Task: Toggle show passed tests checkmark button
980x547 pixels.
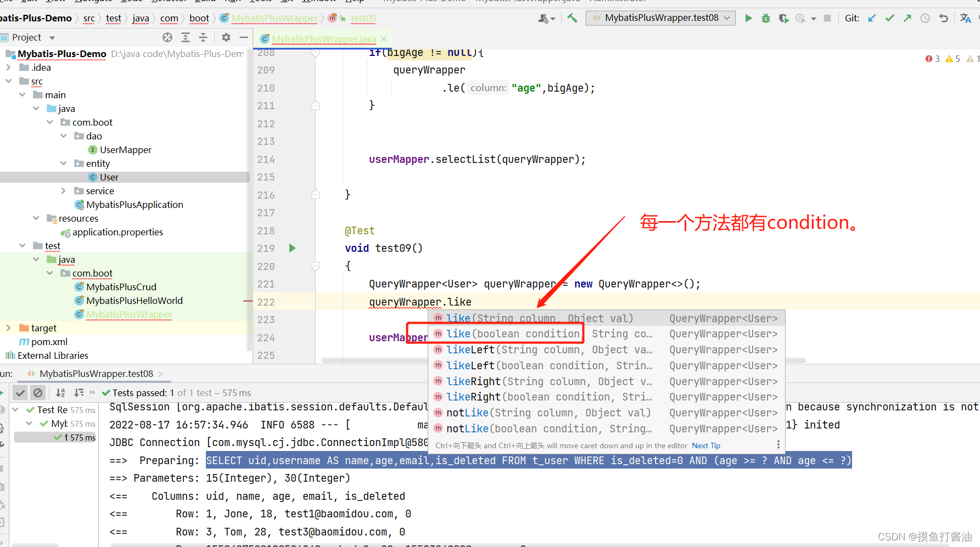Action: click(x=20, y=393)
